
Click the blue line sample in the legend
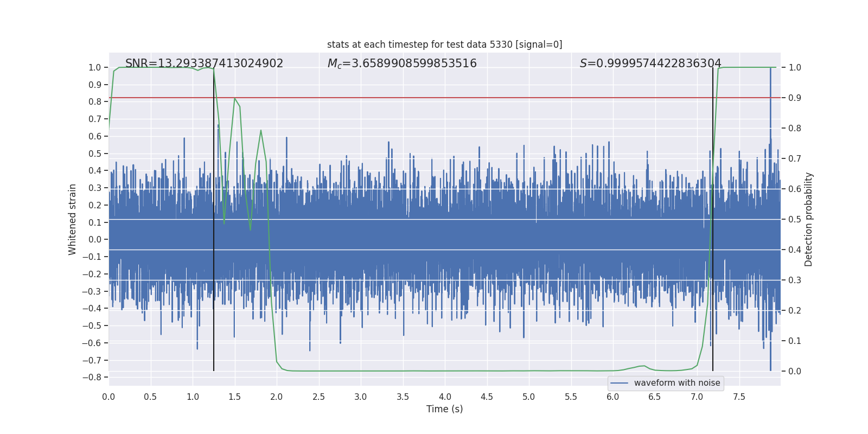pos(620,383)
